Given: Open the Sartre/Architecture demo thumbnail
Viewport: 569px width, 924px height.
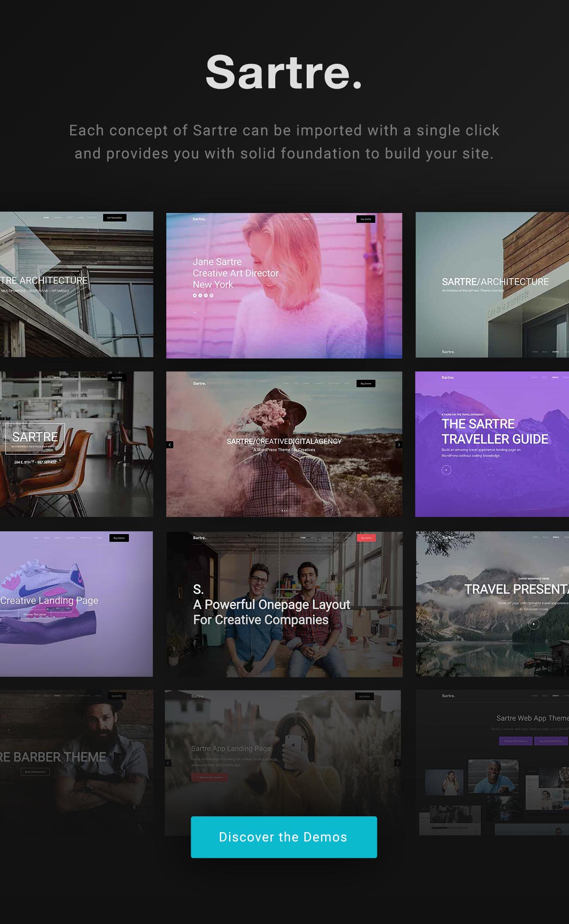Looking at the screenshot, I should click(492, 285).
